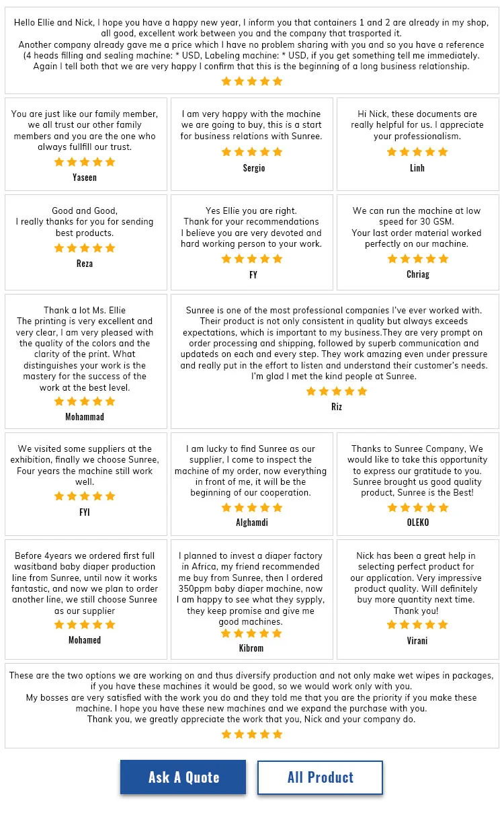Click the five stars above Reza
This screenshot has width=504, height=815.
(x=85, y=248)
